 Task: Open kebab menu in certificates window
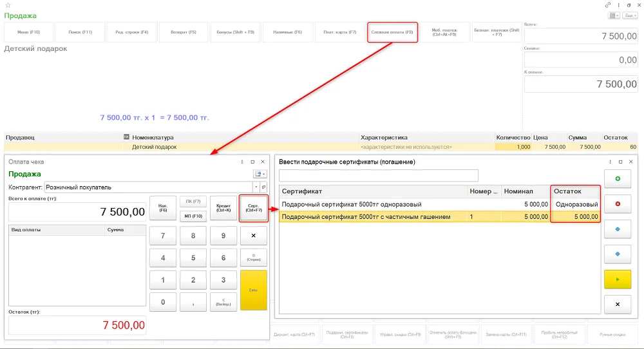pos(610,162)
